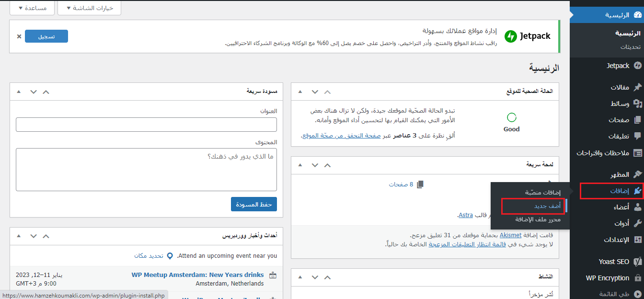The width and height of the screenshot is (644, 299).
Task: Click the Yoast SEO icon in the sidebar
Action: point(637,262)
